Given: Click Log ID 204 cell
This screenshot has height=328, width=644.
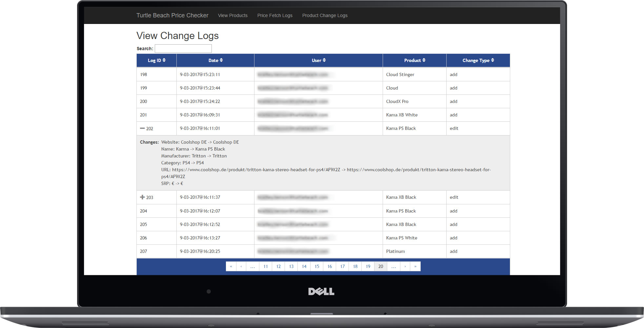Looking at the screenshot, I should pyautogui.click(x=156, y=211).
